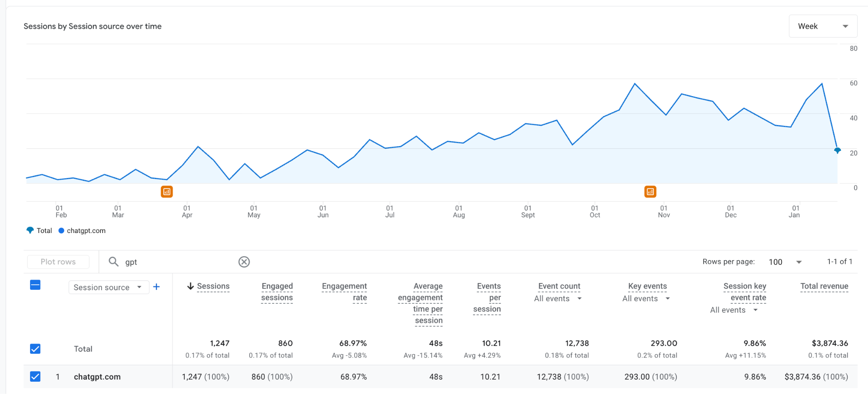
Task: Uncheck the chatgpt.com row checkbox
Action: (35, 377)
